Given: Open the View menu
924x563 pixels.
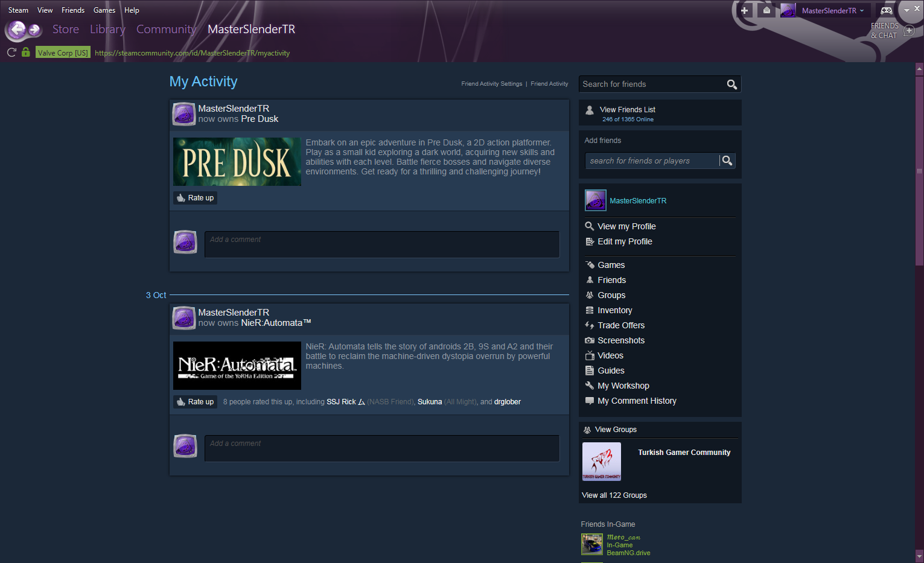Looking at the screenshot, I should tap(45, 10).
